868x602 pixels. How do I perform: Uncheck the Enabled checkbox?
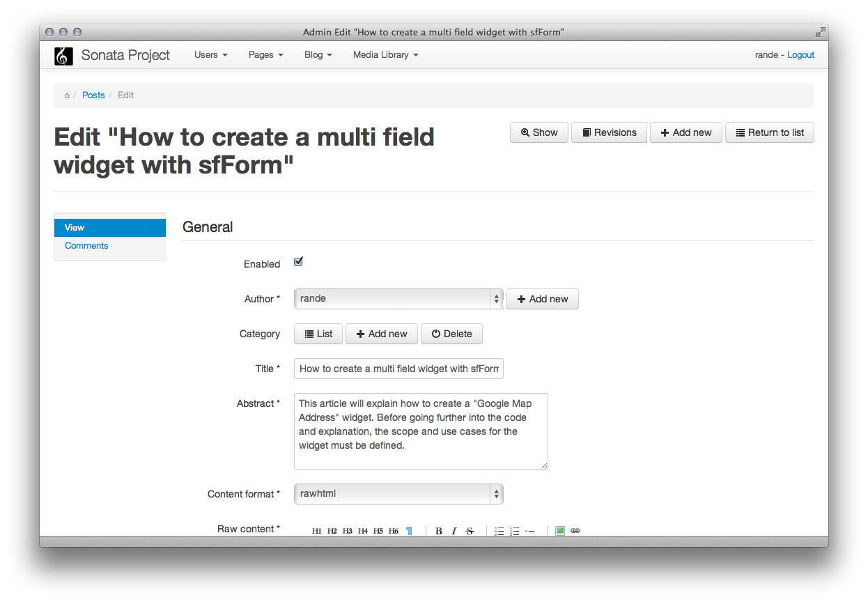(299, 262)
